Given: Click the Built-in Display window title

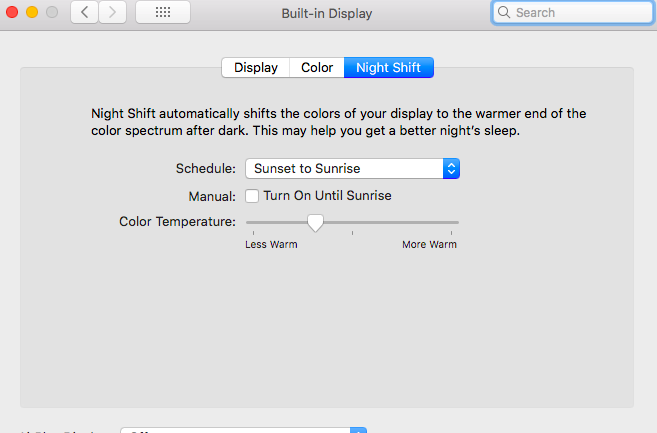Looking at the screenshot, I should pos(328,13).
